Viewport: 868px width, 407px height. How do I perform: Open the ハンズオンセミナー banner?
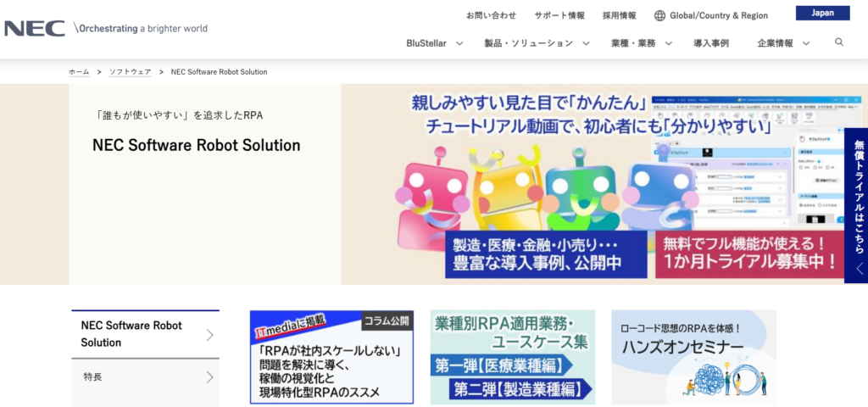(x=693, y=357)
